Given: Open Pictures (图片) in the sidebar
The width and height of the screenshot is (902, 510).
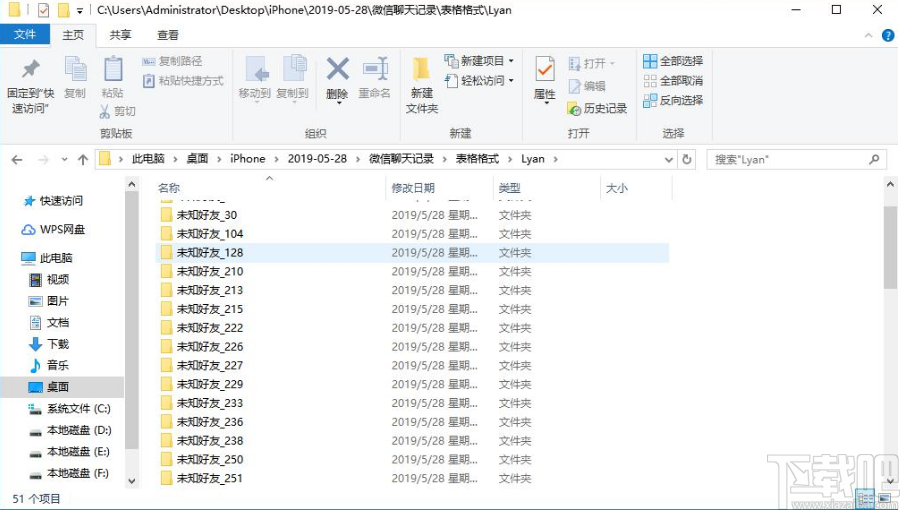Looking at the screenshot, I should (49, 301).
